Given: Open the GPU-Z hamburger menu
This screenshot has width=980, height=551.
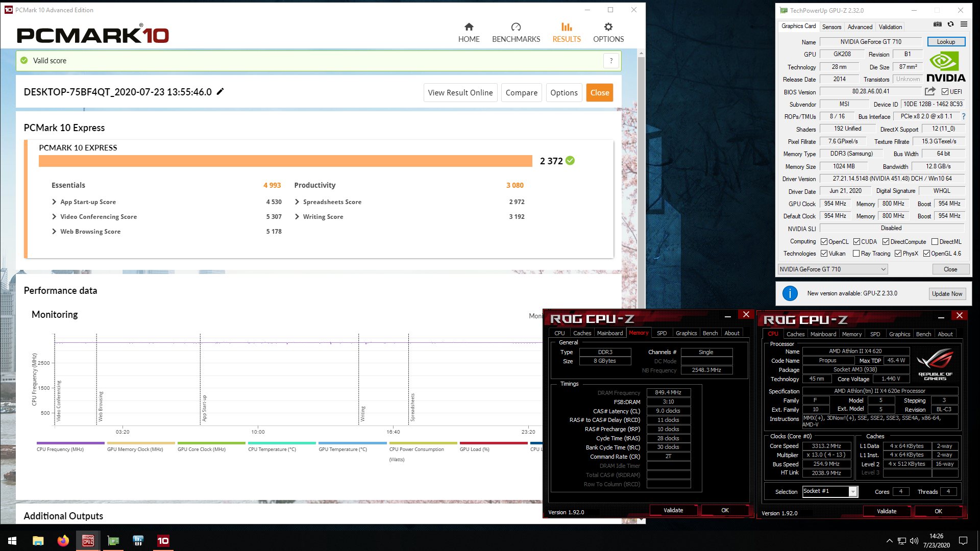Looking at the screenshot, I should [964, 24].
